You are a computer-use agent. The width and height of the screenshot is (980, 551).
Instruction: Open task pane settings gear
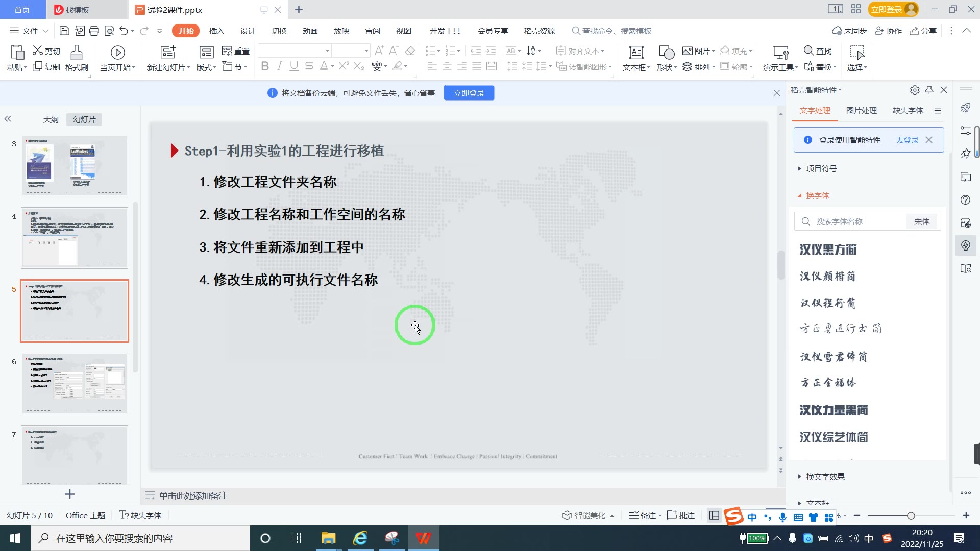pyautogui.click(x=914, y=90)
